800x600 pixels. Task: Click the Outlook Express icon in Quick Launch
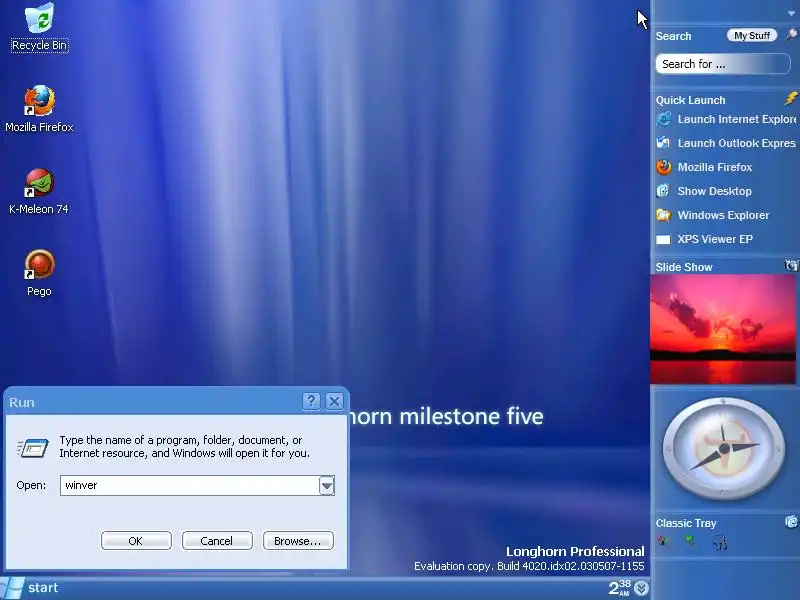(x=664, y=143)
